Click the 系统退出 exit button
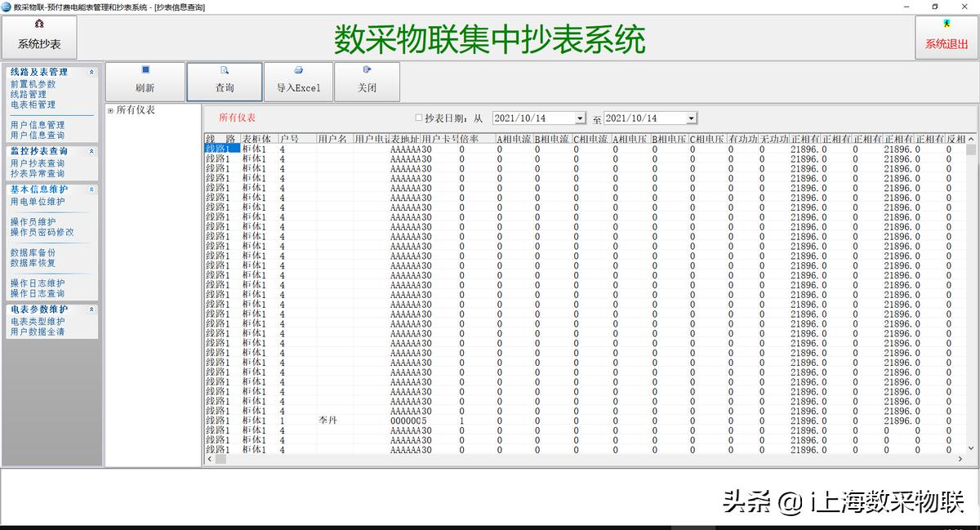Screen dimensions: 980x530 [946, 38]
